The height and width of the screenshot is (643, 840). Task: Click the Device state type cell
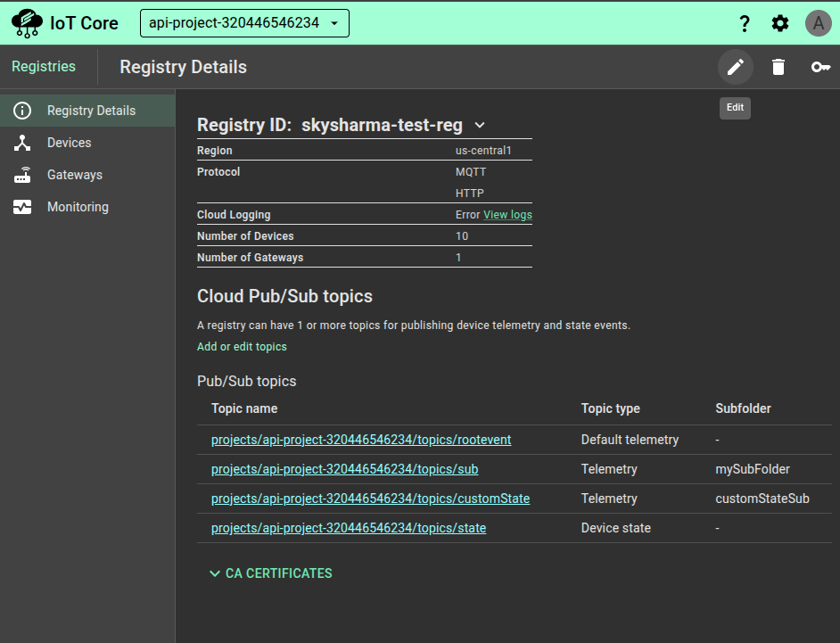[x=615, y=528]
